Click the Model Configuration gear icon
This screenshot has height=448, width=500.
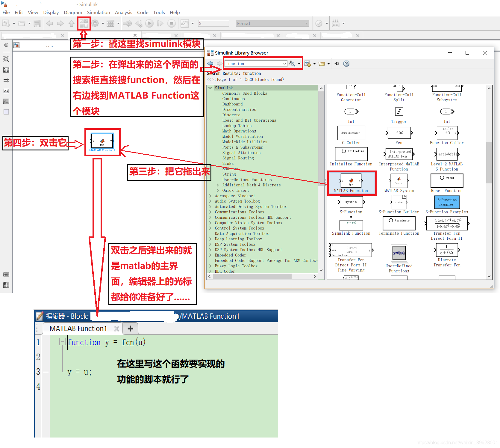pos(95,23)
